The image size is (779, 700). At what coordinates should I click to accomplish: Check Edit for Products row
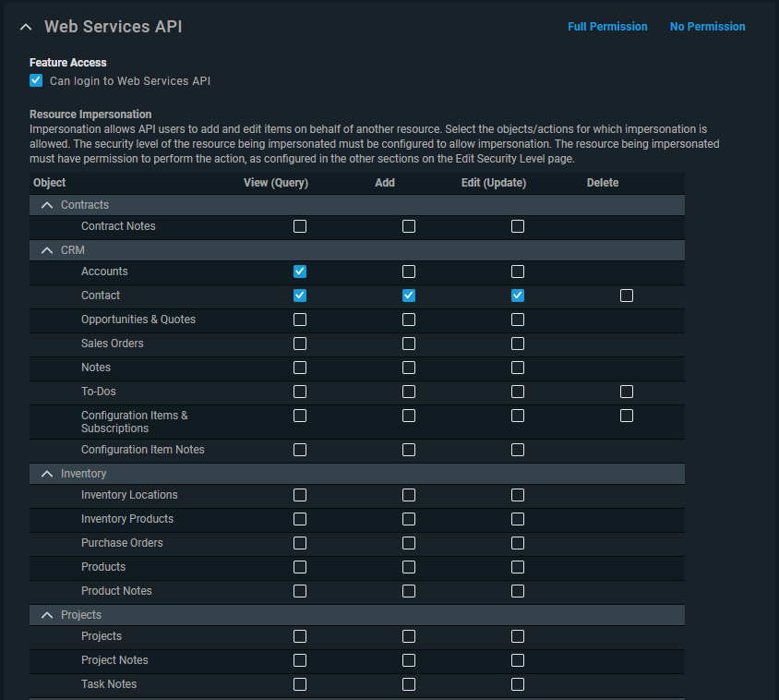pyautogui.click(x=517, y=567)
